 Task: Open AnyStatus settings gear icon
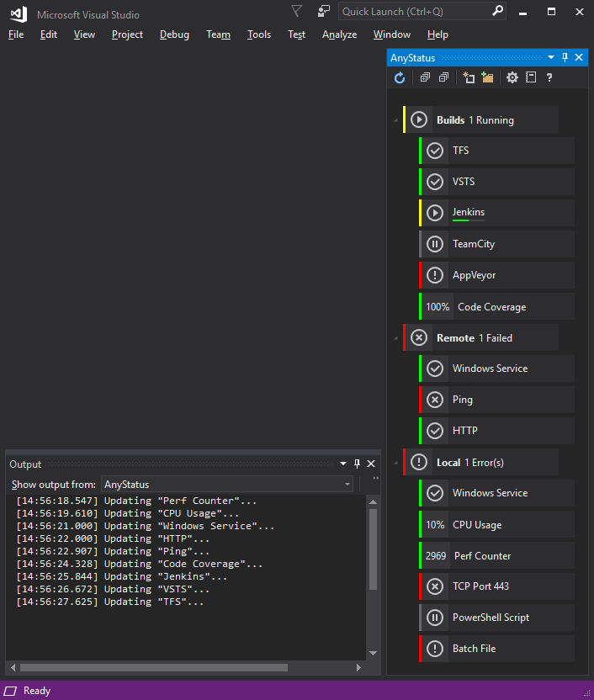pos(512,77)
